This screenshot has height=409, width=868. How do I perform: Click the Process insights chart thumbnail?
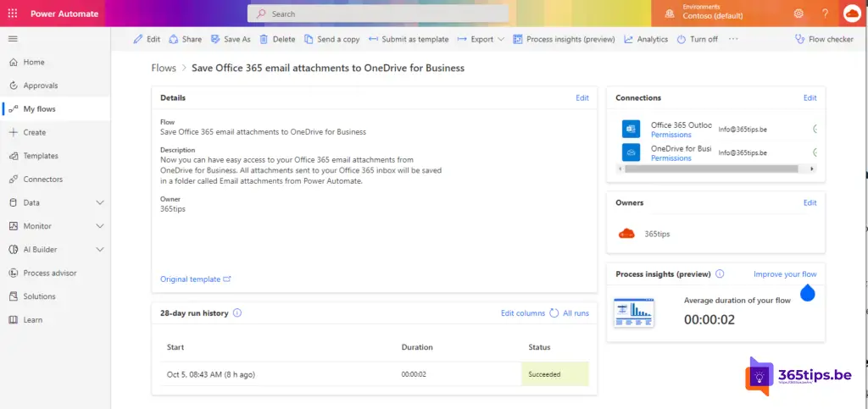click(x=634, y=312)
